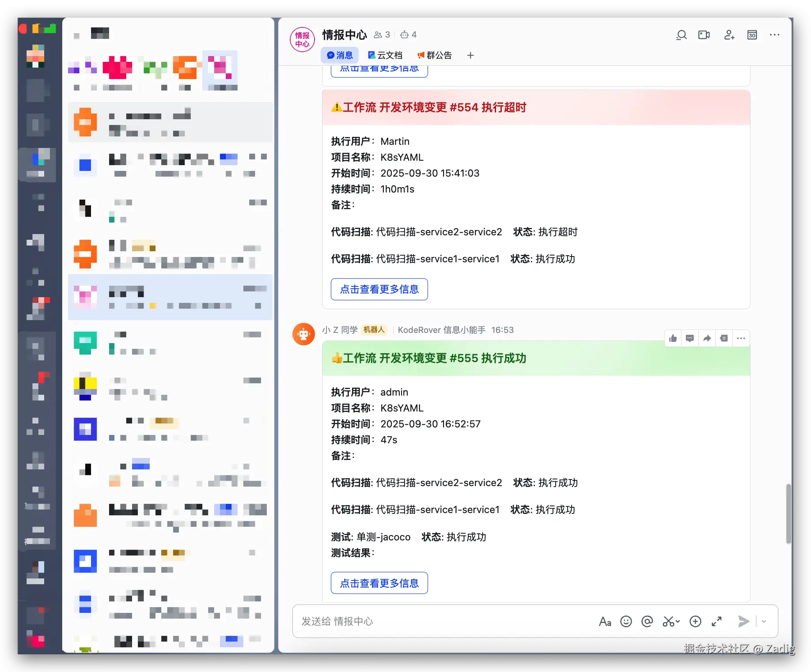
Task: Click the message hover toolbar's fourth icon
Action: [724, 338]
